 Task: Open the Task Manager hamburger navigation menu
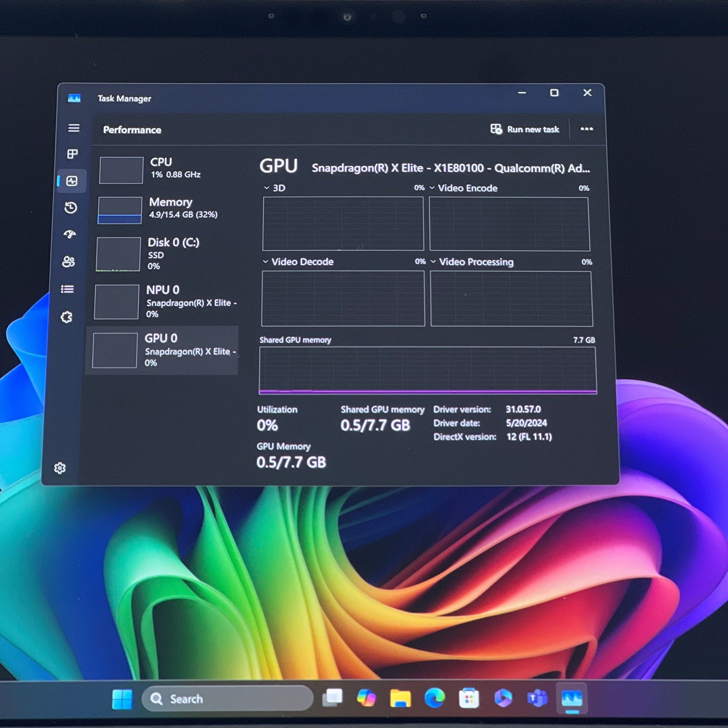tap(74, 128)
